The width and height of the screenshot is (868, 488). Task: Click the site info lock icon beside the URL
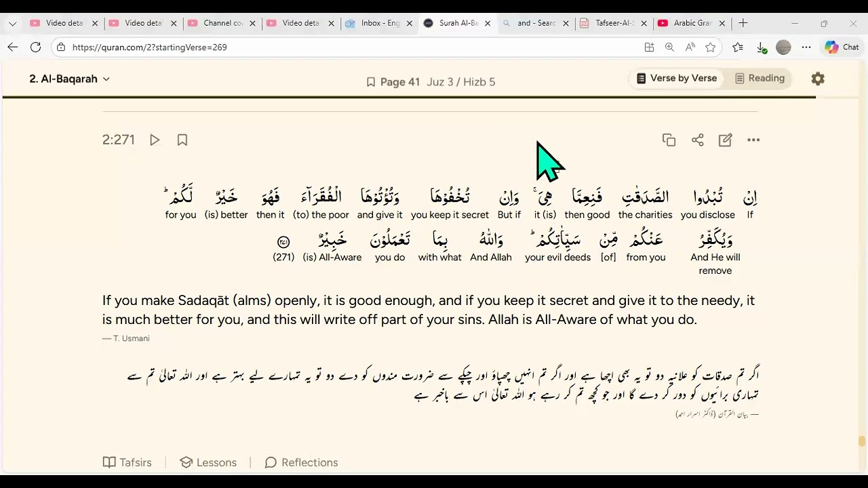61,47
